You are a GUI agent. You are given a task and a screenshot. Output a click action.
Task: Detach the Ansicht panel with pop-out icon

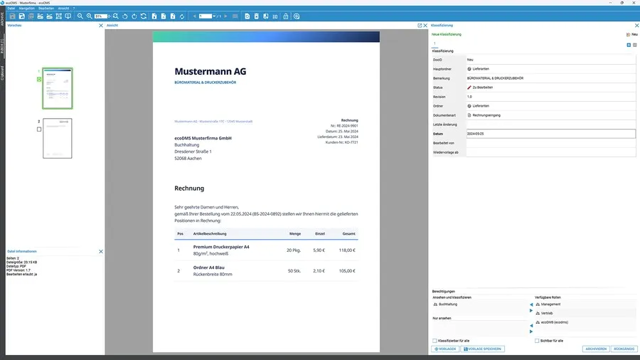tap(420, 25)
